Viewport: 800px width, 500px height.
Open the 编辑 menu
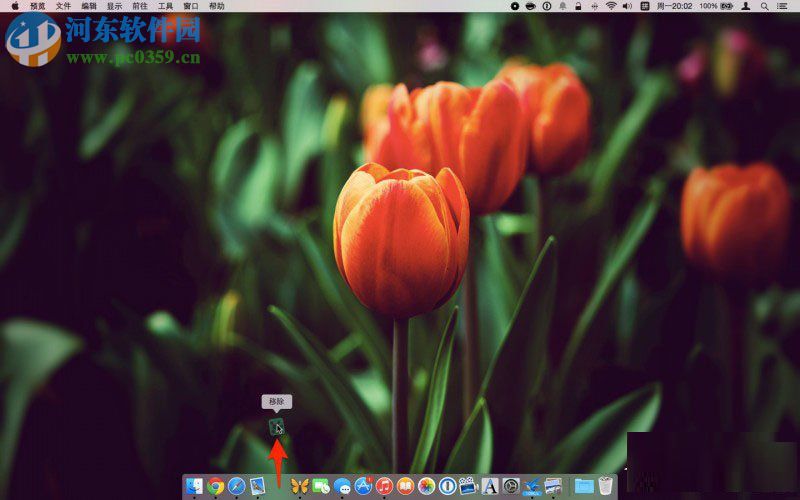click(x=89, y=6)
